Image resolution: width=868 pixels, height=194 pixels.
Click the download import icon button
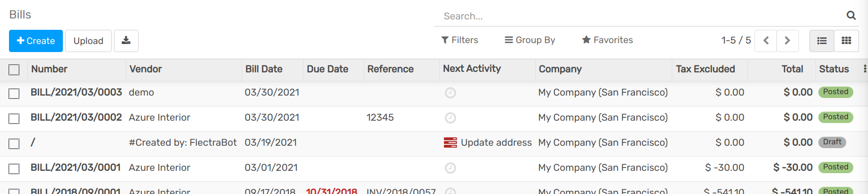point(126,41)
